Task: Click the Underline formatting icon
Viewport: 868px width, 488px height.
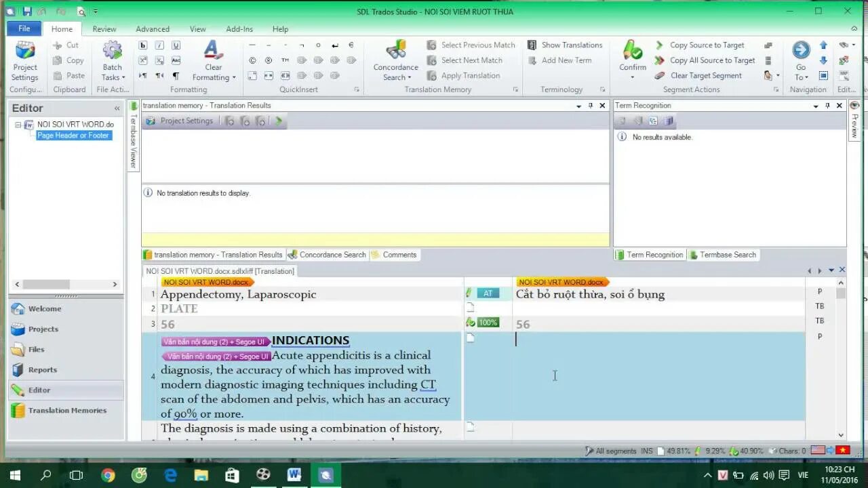Action: [176, 45]
